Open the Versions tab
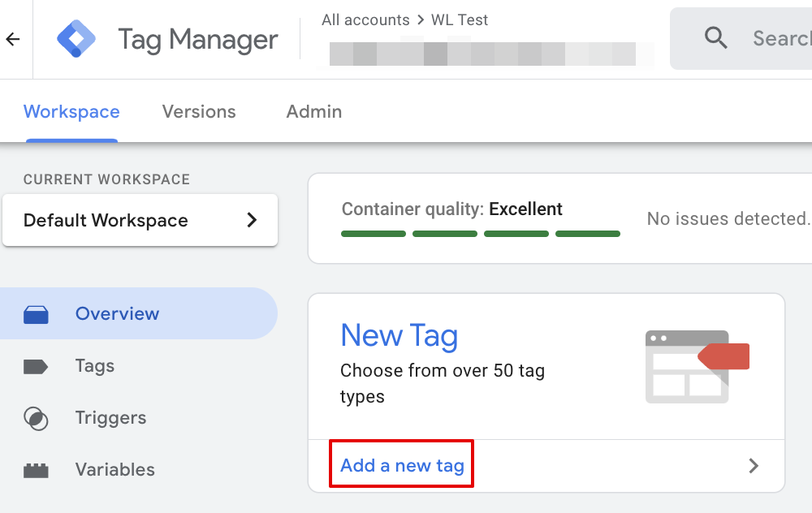The width and height of the screenshot is (812, 513). (x=199, y=112)
